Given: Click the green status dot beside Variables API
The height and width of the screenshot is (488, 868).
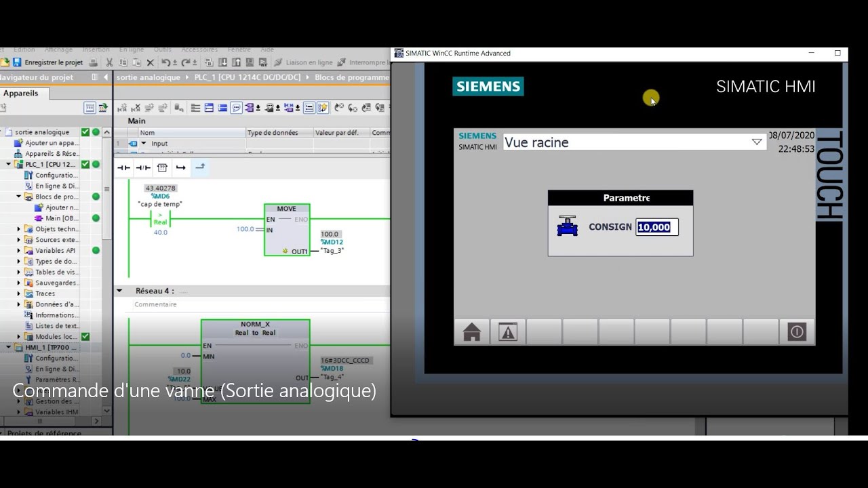Looking at the screenshot, I should 96,250.
